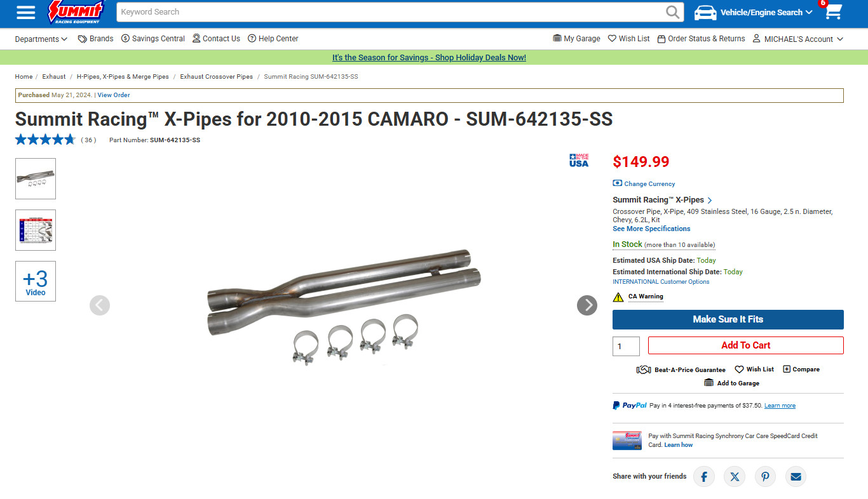Screen dimensions: 868x499
Task: Expand the Departments dropdown
Action: click(41, 39)
